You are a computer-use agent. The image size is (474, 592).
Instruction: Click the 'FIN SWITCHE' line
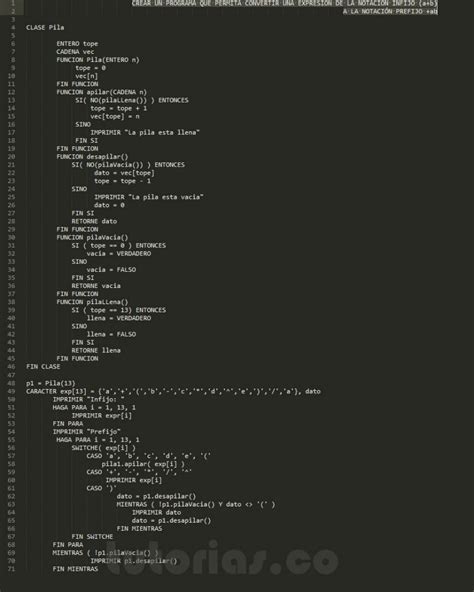tap(92, 536)
